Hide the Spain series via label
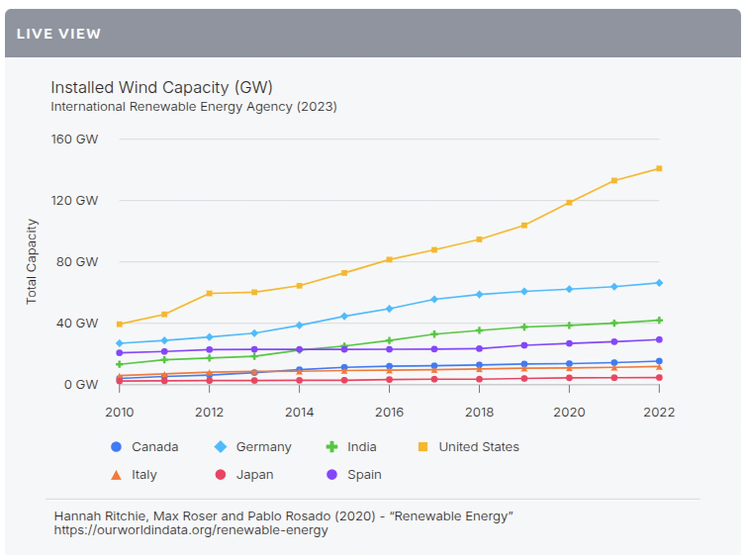This screenshot has height=560, width=748. 364,475
